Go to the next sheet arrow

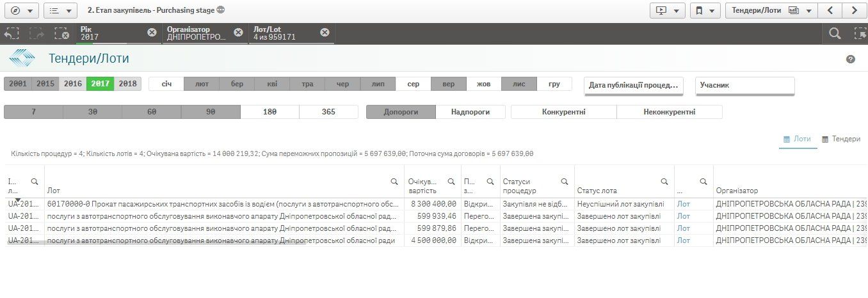[854, 11]
